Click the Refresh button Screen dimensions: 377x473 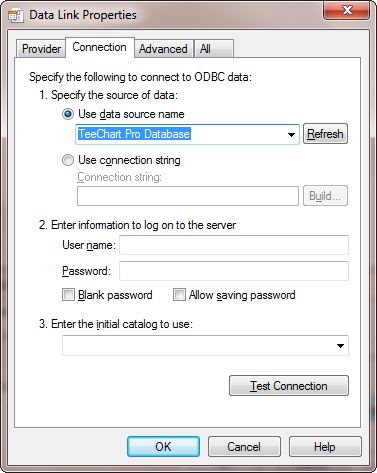(x=325, y=134)
